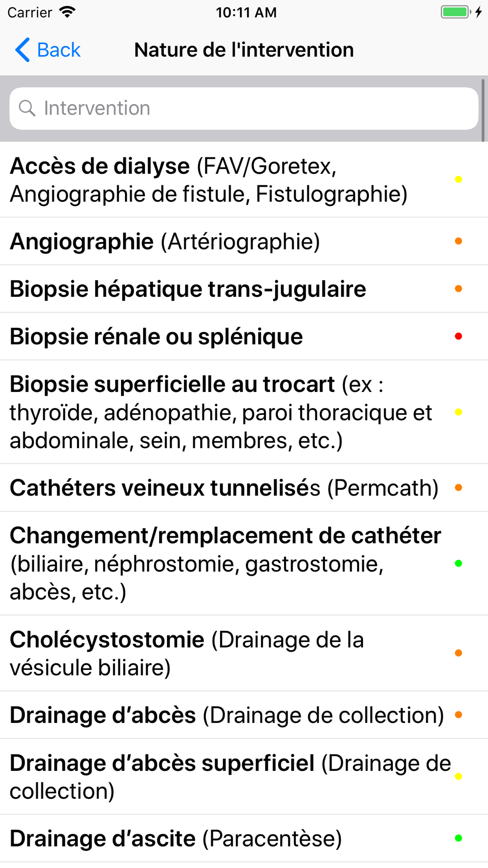The height and width of the screenshot is (868, 488).
Task: Tap green dot beside Changement/remplacement de cathéter
Action: click(458, 563)
